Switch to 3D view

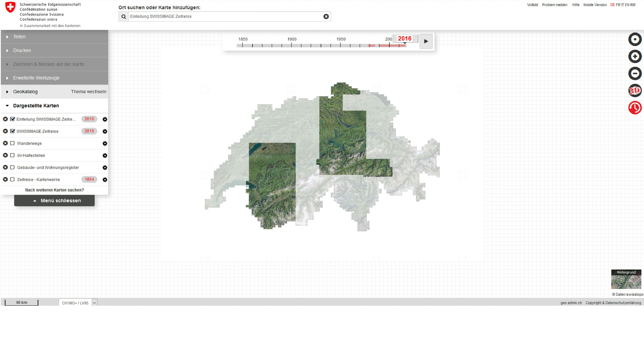pos(635,90)
